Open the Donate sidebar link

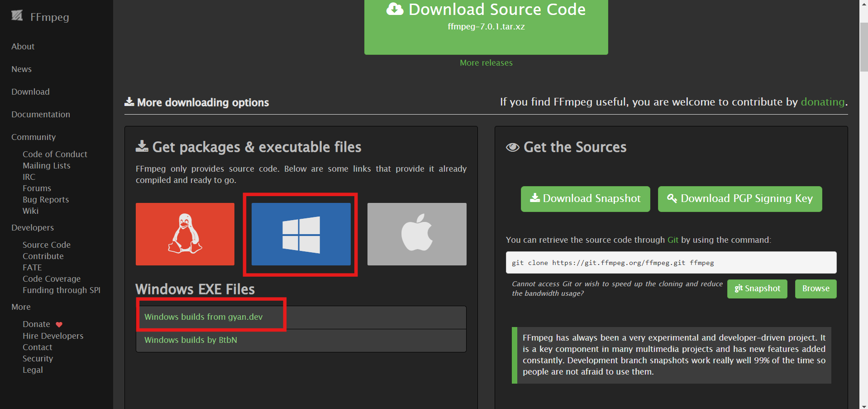click(36, 324)
